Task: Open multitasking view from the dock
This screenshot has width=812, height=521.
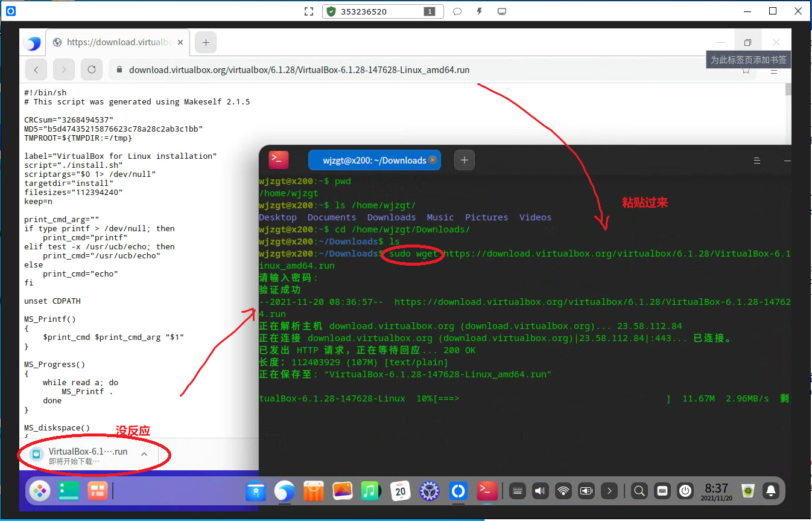Action: point(97,491)
